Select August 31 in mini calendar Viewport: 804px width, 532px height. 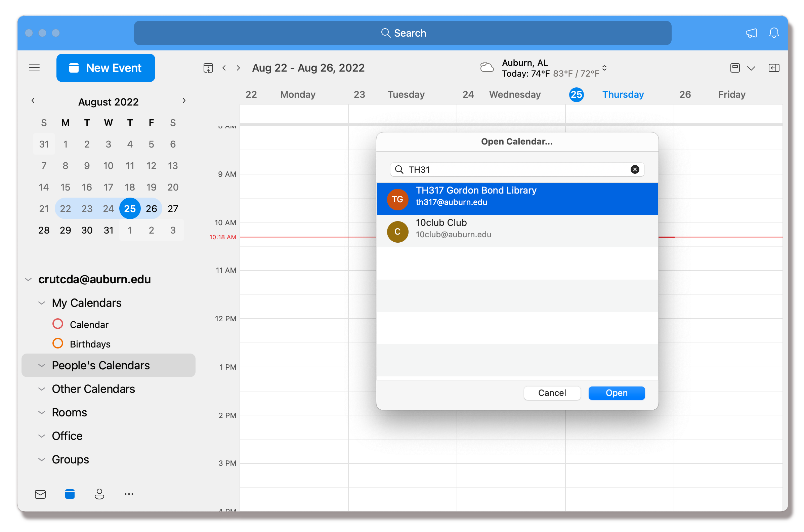pyautogui.click(x=108, y=230)
